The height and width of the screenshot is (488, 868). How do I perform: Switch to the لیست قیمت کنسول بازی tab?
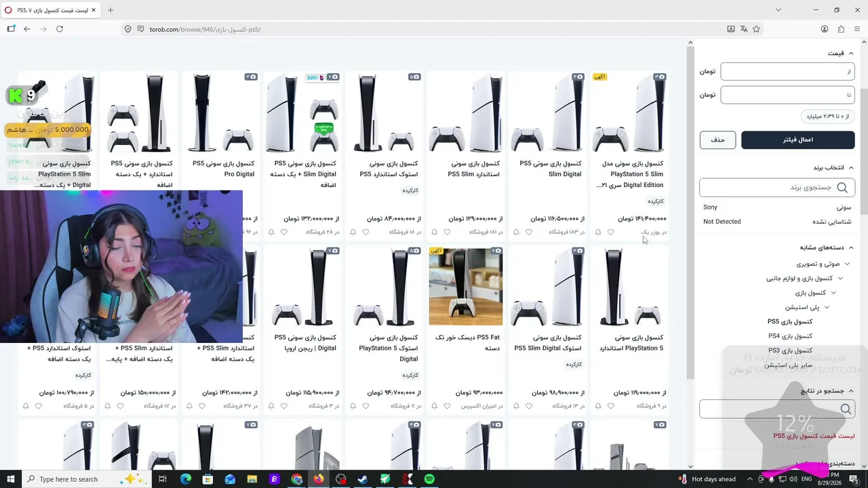[x=51, y=10]
